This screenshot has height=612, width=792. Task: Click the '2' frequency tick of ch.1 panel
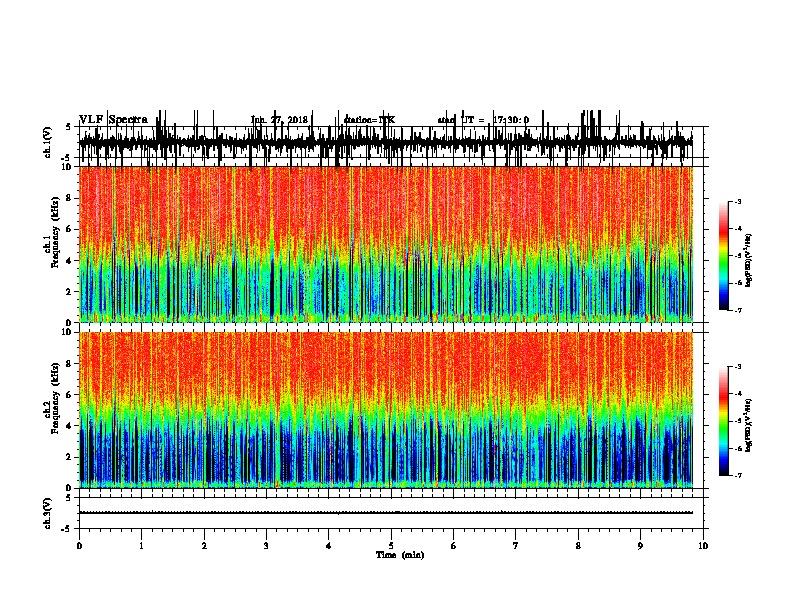coord(69,292)
